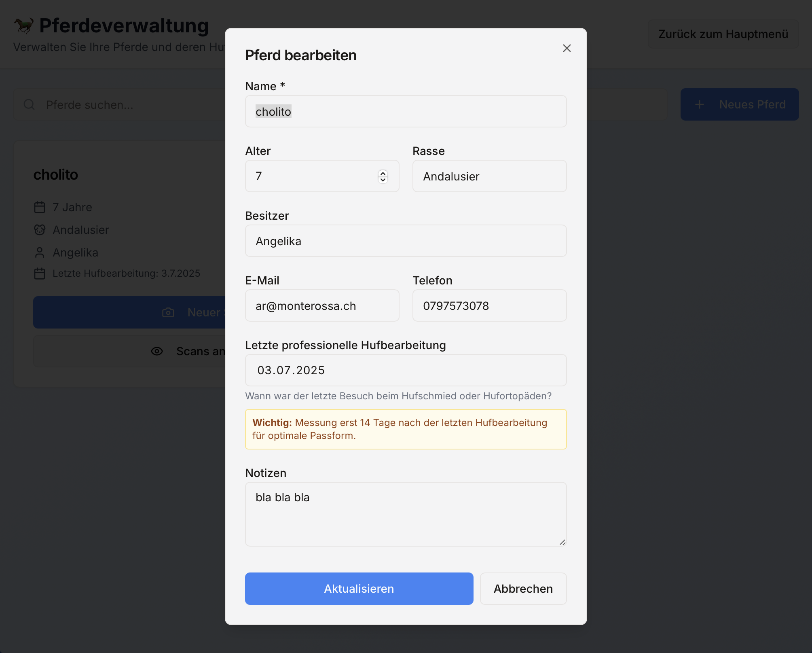Click the E-Mail input field
This screenshot has height=653, width=812.
point(322,305)
